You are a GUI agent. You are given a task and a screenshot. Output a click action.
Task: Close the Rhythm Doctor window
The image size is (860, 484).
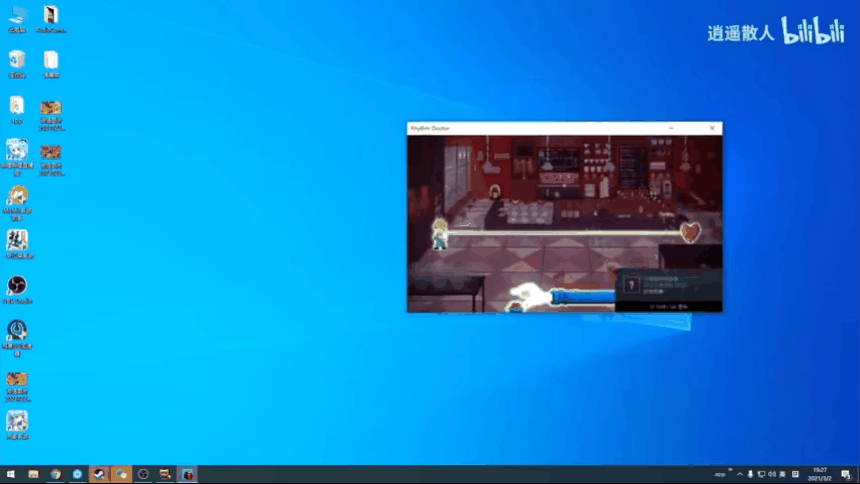712,128
